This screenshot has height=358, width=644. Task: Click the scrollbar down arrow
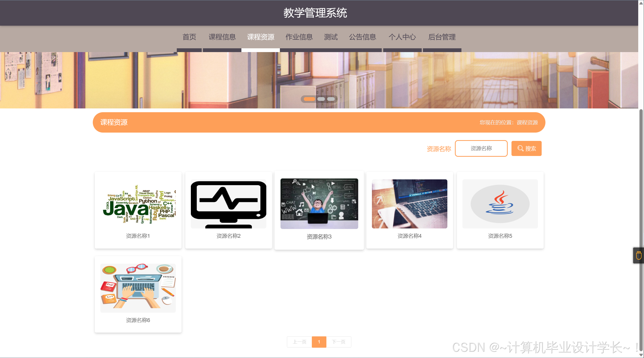tap(641, 355)
